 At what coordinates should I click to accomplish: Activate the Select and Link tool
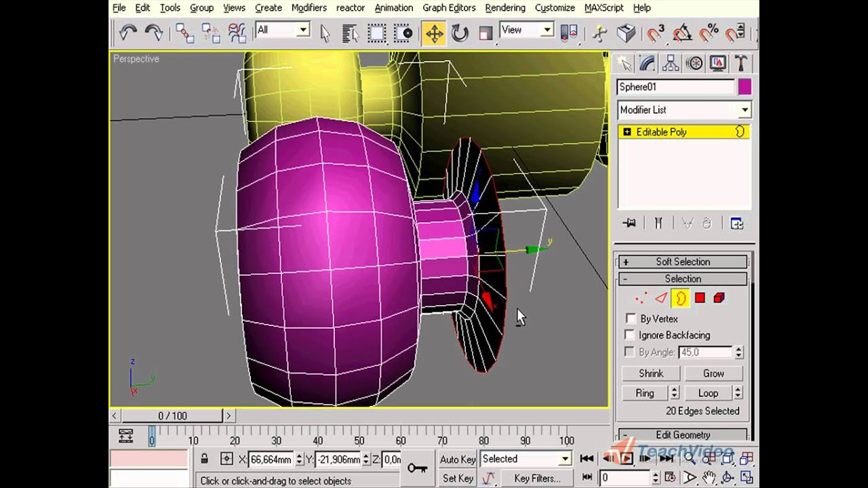(184, 32)
